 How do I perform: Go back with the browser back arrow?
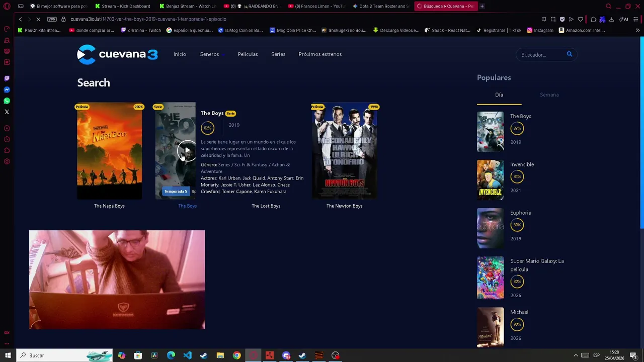coord(20,19)
